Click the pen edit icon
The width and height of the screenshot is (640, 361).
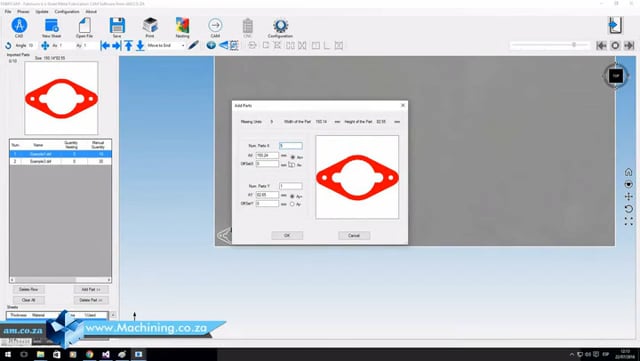193,45
